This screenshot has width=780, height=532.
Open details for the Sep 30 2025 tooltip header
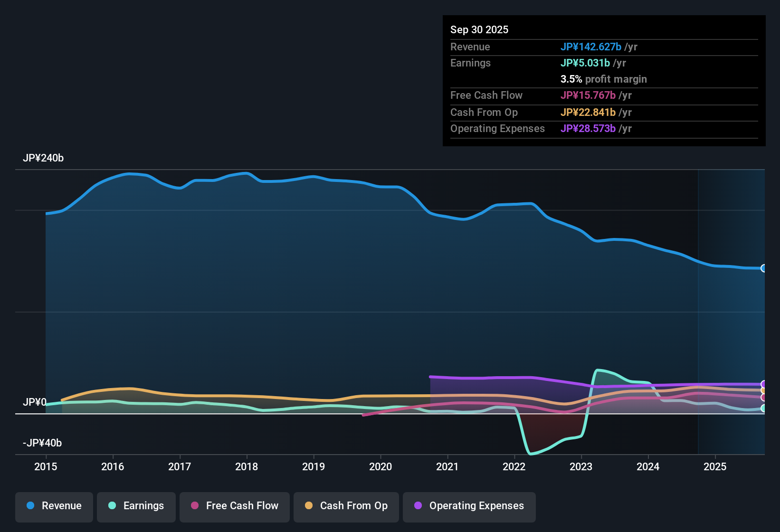pyautogui.click(x=479, y=29)
